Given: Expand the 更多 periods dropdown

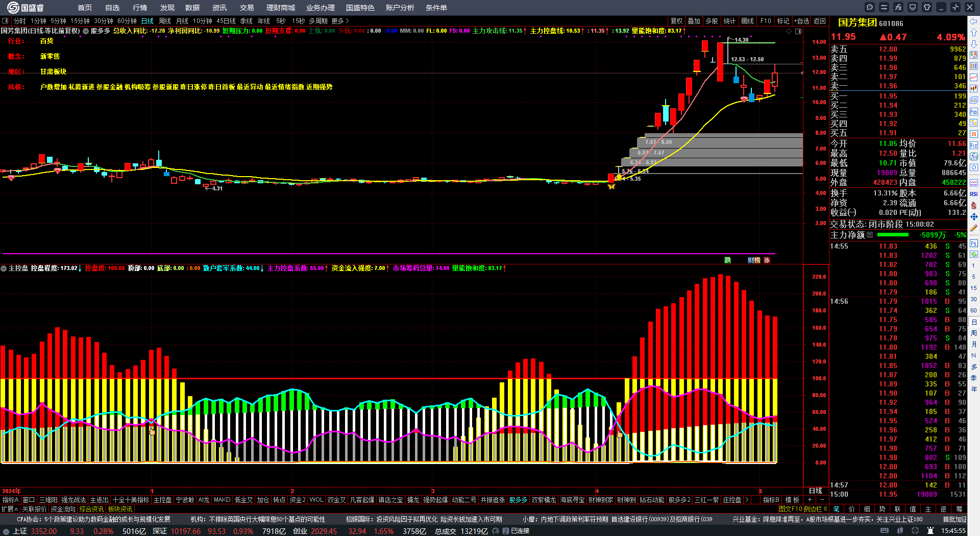Looking at the screenshot, I should point(340,21).
